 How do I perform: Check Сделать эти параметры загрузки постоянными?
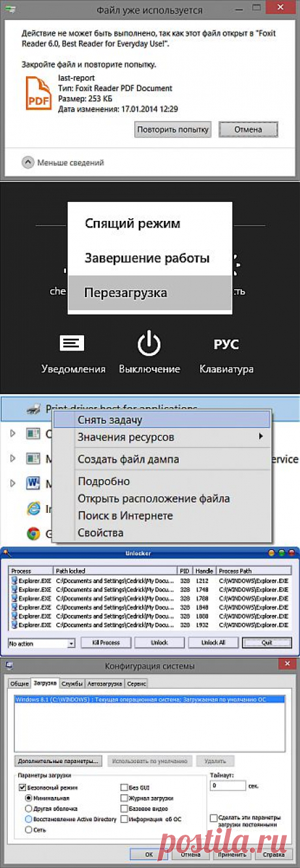tap(214, 818)
